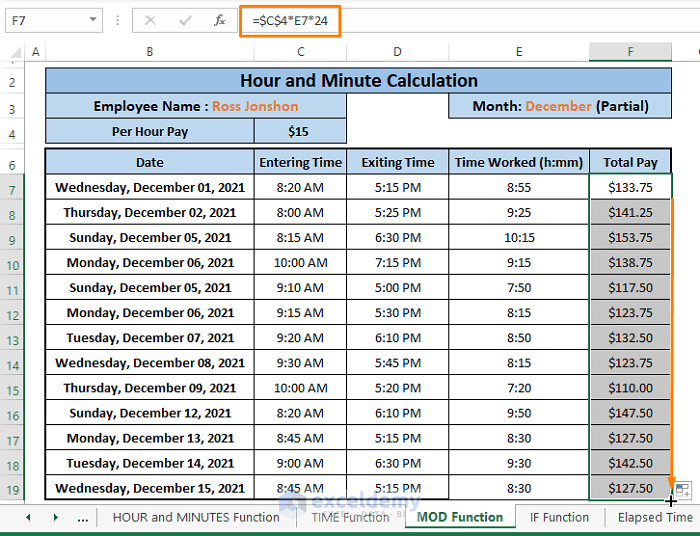Go to the IF Function sheet

coord(559,517)
